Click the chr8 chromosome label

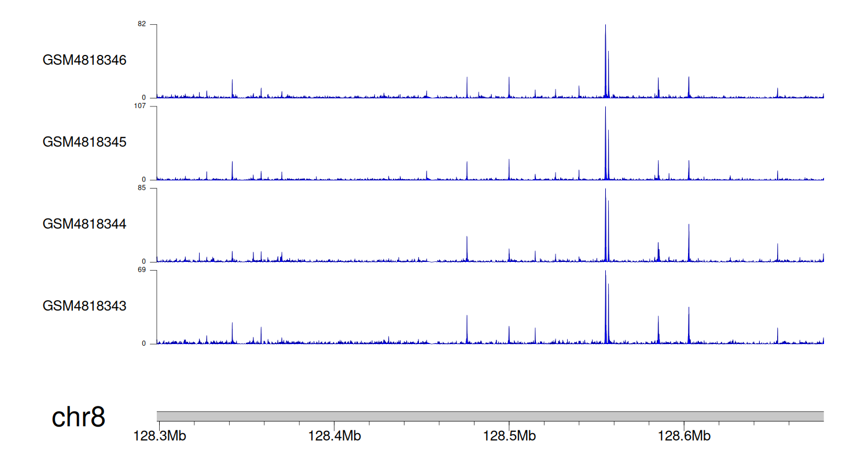(78, 417)
